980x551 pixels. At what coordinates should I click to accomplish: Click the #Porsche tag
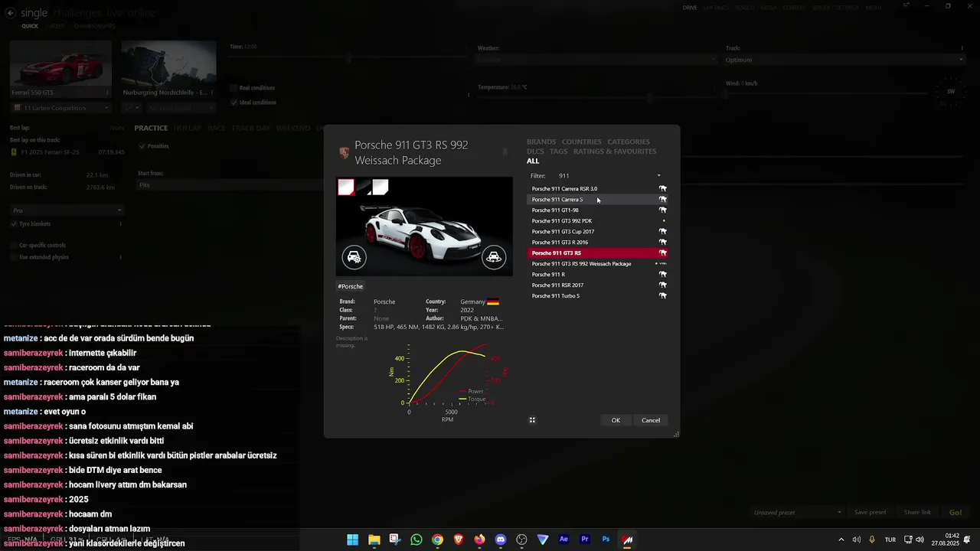[351, 286]
